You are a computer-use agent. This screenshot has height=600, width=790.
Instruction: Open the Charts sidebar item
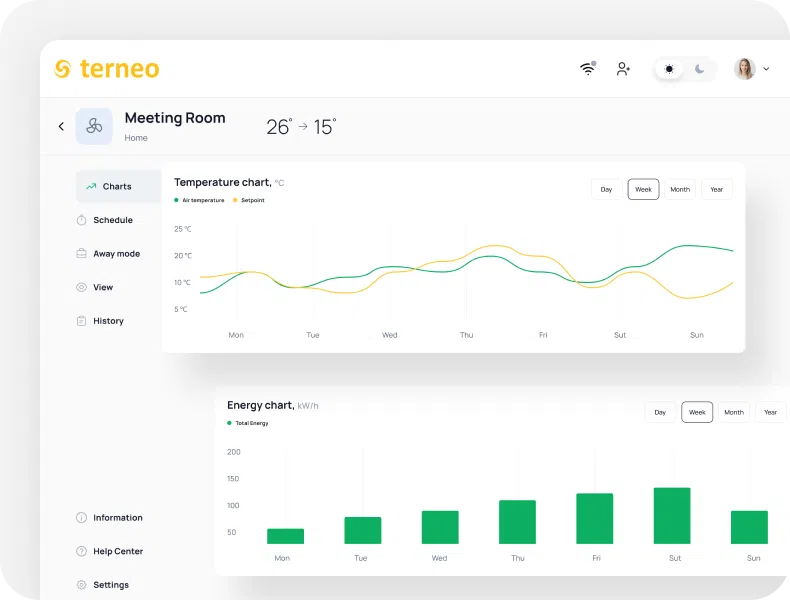[x=118, y=186]
